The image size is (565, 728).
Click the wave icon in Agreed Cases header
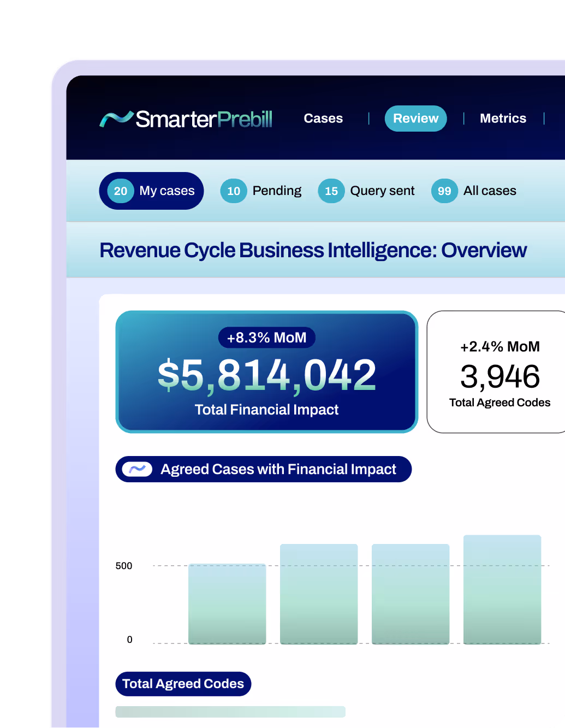coord(137,469)
